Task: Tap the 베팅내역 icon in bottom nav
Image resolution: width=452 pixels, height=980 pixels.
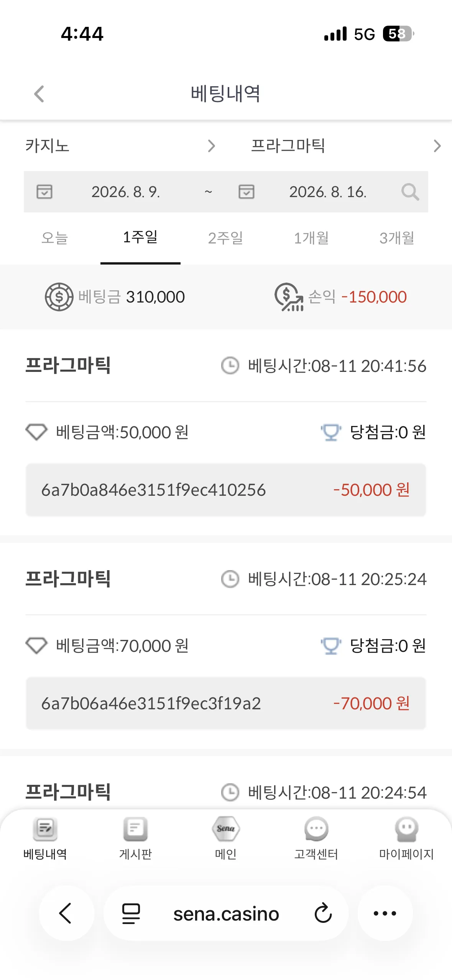Action: pos(45,829)
